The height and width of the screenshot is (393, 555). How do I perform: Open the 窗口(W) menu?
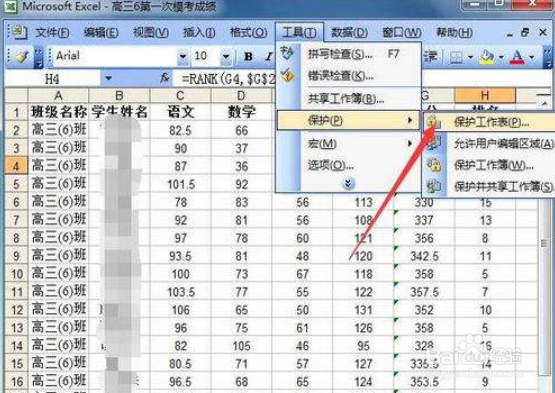point(401,33)
